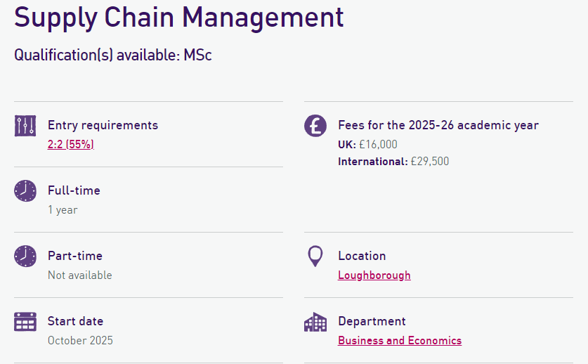This screenshot has width=588, height=364.
Task: Click the Full-time label
Action: pyautogui.click(x=74, y=190)
